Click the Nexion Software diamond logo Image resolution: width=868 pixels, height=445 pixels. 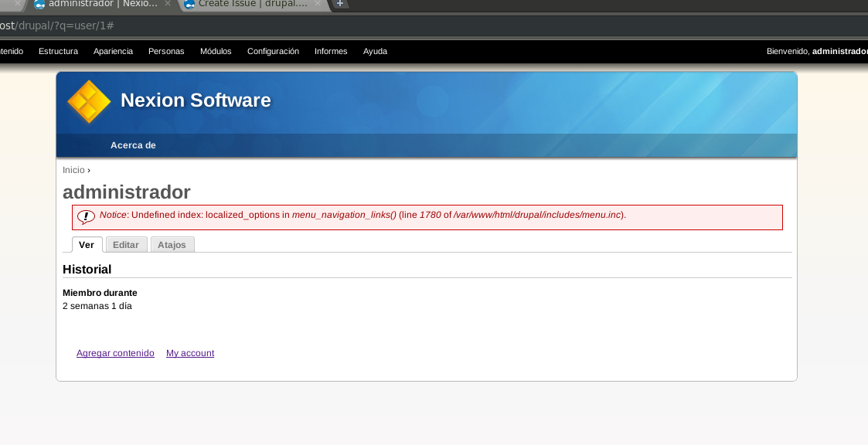(88, 101)
